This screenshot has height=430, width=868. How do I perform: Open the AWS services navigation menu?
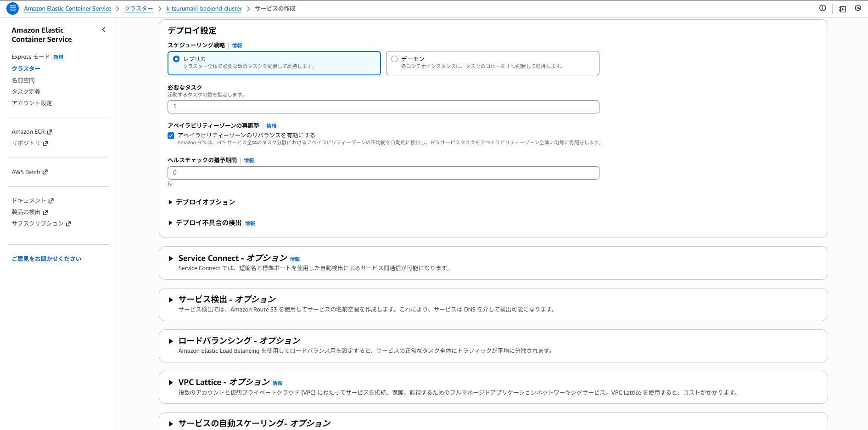[12, 8]
